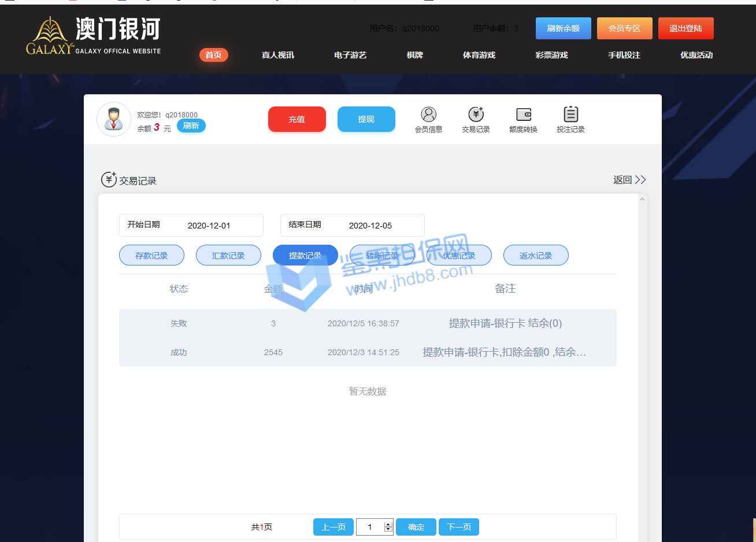
Task: Click the 下一页 next page button
Action: pyautogui.click(x=459, y=527)
